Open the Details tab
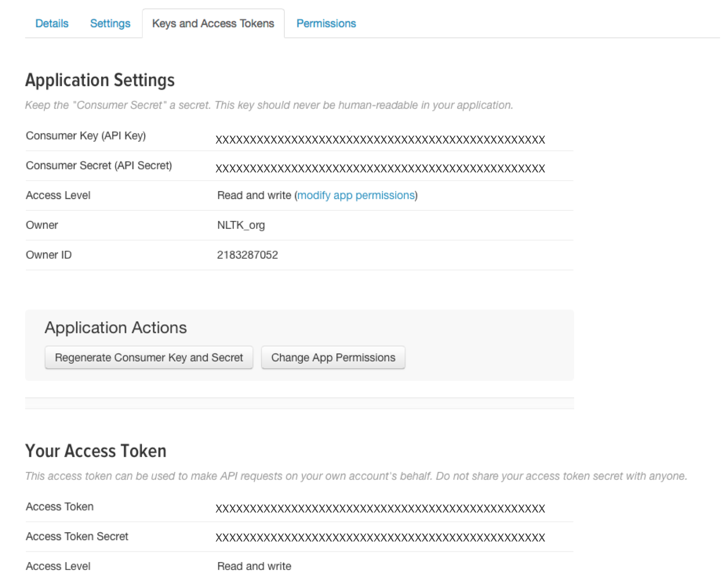Image resolution: width=727 pixels, height=588 pixels. (52, 23)
